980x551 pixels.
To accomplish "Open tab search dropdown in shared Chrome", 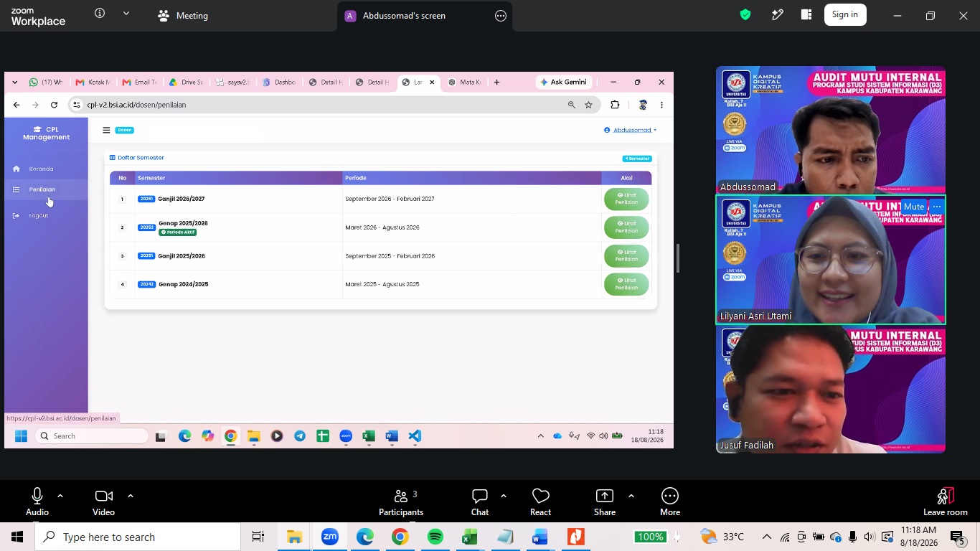I will (15, 83).
